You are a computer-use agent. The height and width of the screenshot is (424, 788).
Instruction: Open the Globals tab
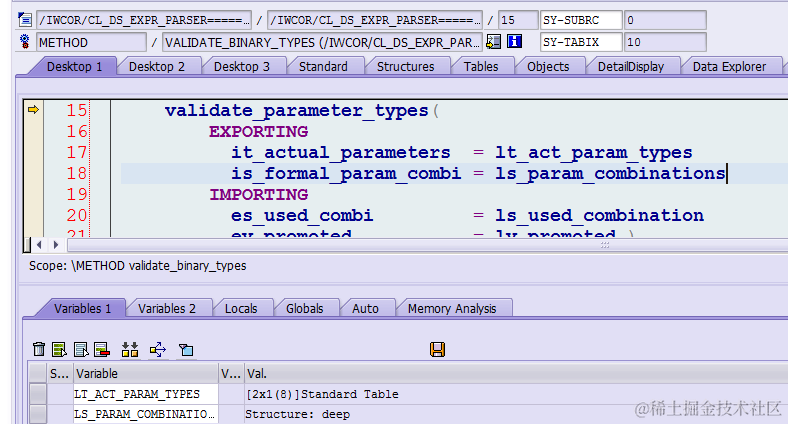[x=305, y=308]
